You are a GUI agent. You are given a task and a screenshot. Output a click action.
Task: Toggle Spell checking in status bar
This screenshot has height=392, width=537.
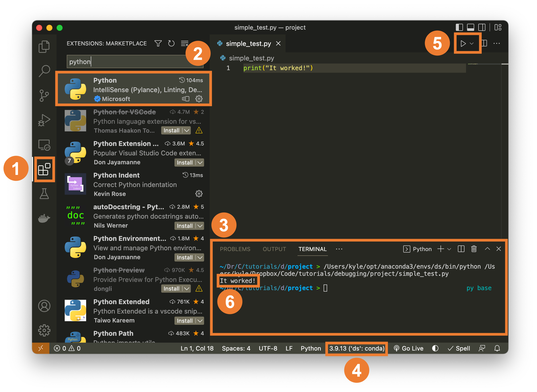[x=459, y=348]
